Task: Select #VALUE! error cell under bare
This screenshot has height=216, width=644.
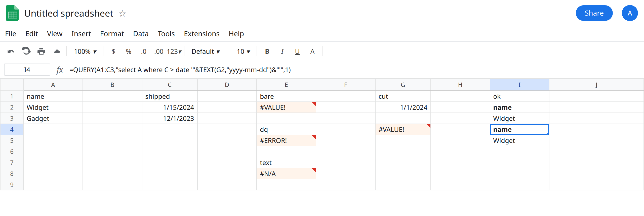Action: [x=286, y=107]
